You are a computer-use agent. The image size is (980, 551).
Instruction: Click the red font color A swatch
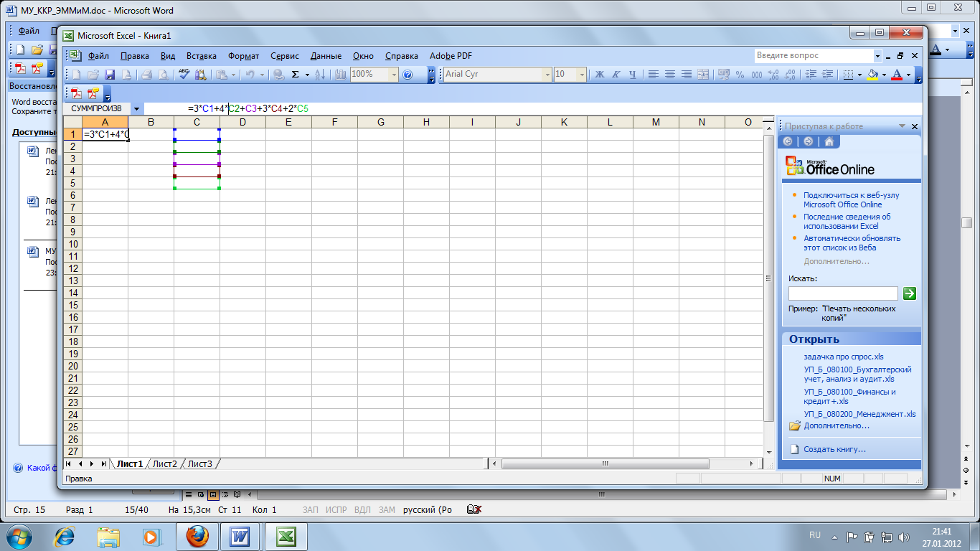coord(897,74)
